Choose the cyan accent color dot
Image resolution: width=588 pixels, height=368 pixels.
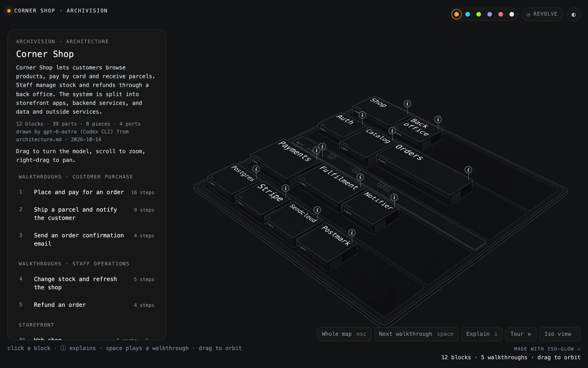click(x=467, y=14)
